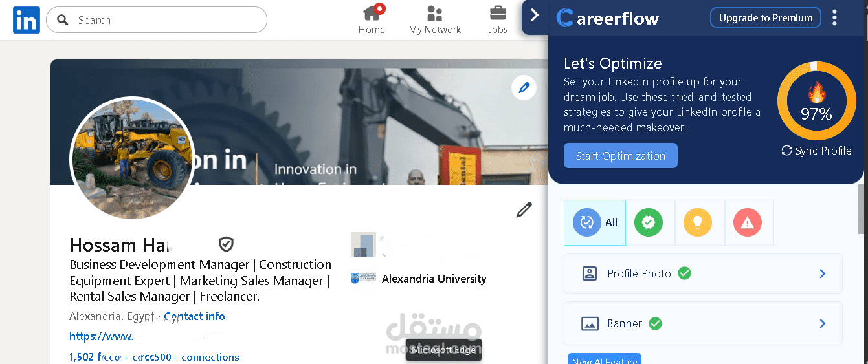
Task: Click Banner green check mark
Action: click(x=656, y=323)
